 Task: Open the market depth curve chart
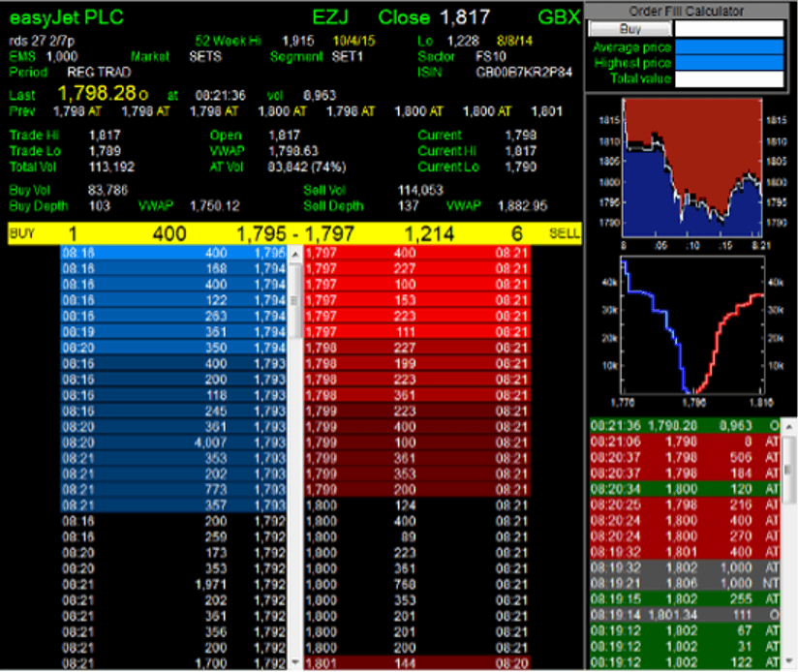tap(691, 327)
